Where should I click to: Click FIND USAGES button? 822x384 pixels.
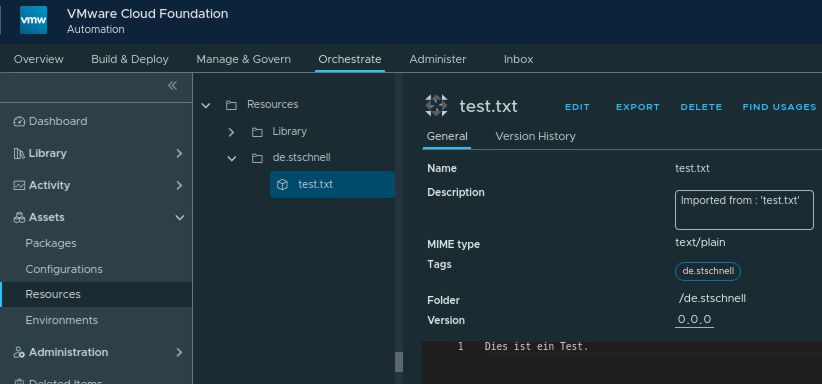pyautogui.click(x=779, y=107)
